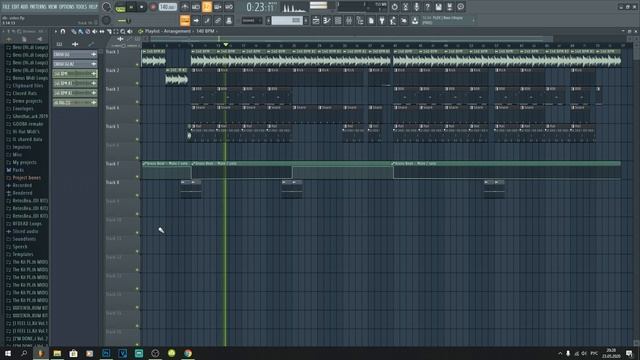Click the Track 1 label header
Image resolution: width=640 pixels, height=360 pixels.
click(113, 52)
